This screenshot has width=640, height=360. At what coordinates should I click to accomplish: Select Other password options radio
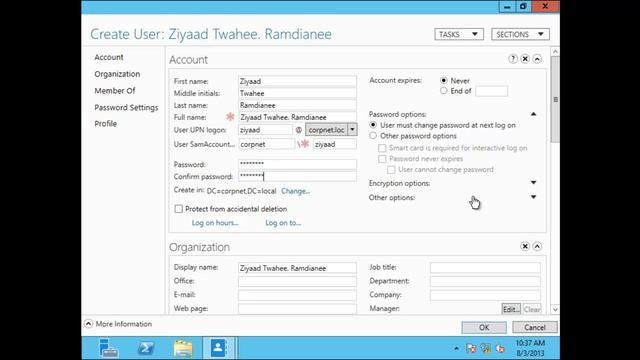[373, 136]
